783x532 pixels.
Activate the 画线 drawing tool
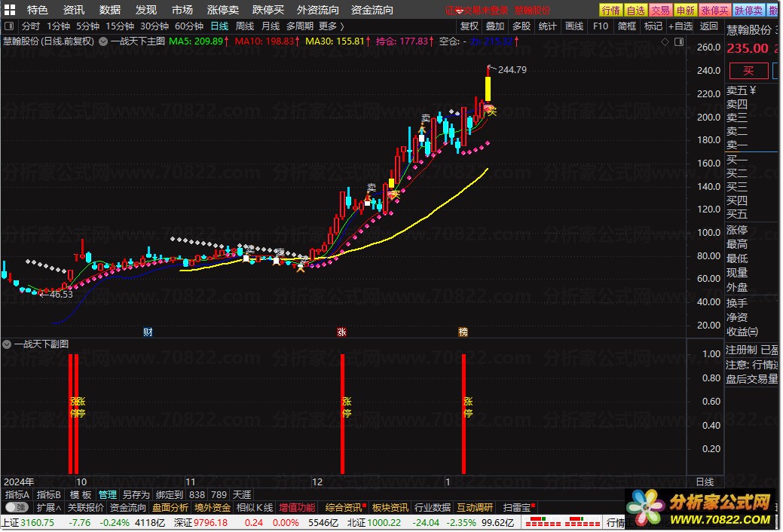[574, 26]
